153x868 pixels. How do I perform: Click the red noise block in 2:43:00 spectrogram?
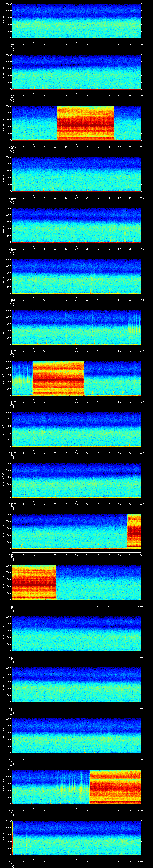click(x=59, y=378)
